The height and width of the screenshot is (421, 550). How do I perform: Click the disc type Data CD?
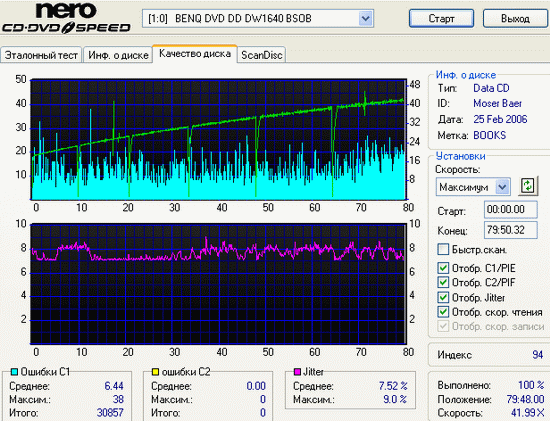click(x=491, y=88)
